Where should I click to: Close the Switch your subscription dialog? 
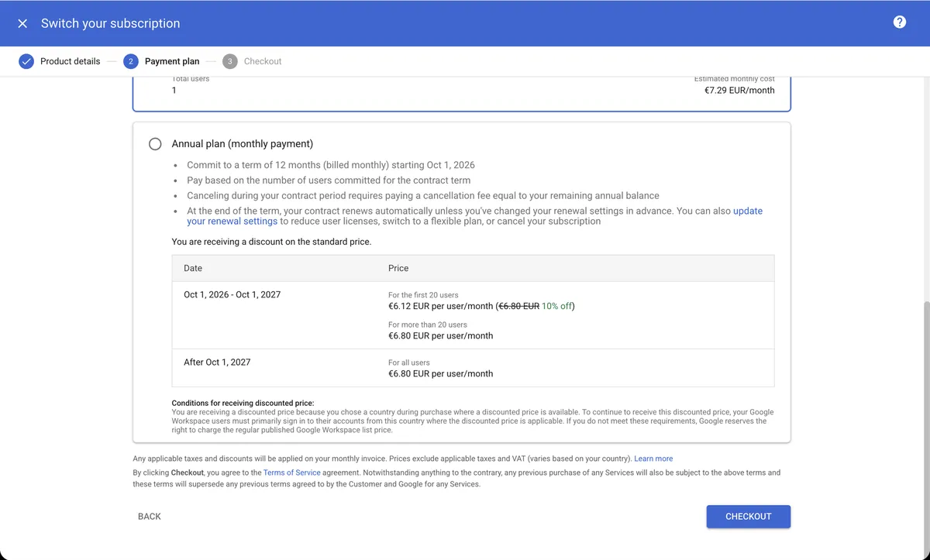click(22, 23)
